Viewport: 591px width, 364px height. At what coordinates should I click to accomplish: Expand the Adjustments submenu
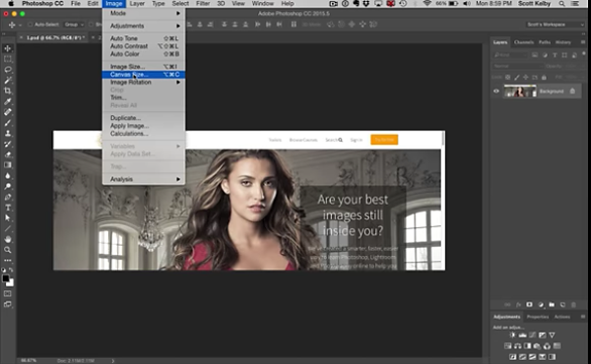coord(144,26)
